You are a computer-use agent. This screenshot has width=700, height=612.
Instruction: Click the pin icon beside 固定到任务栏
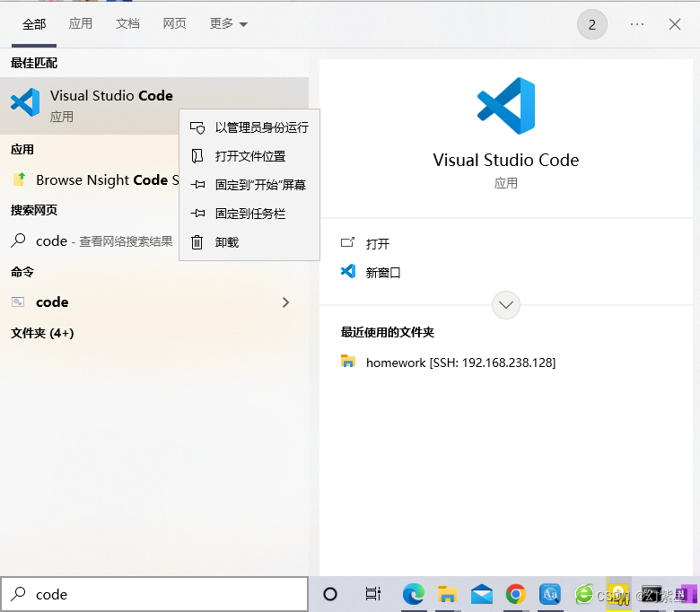coord(197,214)
